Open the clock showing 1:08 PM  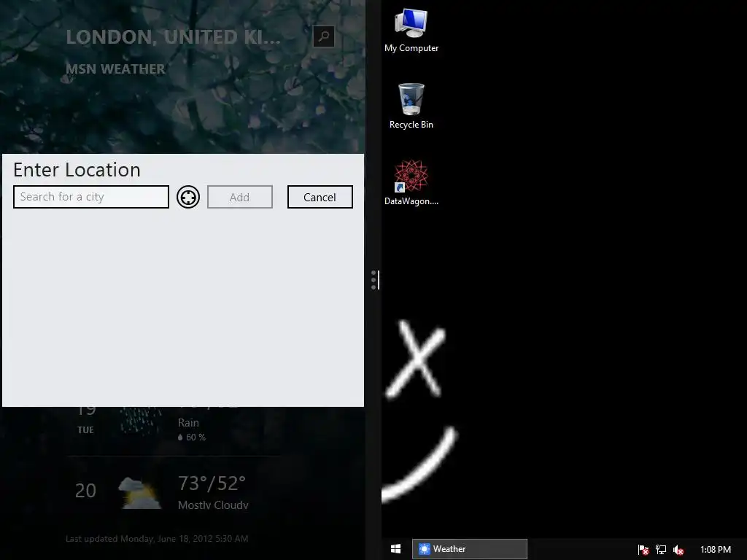click(x=716, y=549)
